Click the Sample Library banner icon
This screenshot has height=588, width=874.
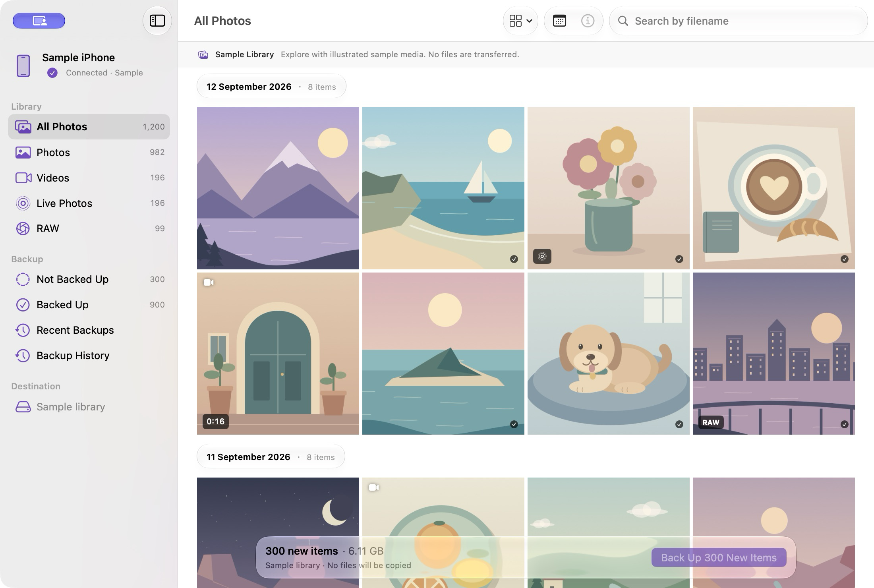203,54
